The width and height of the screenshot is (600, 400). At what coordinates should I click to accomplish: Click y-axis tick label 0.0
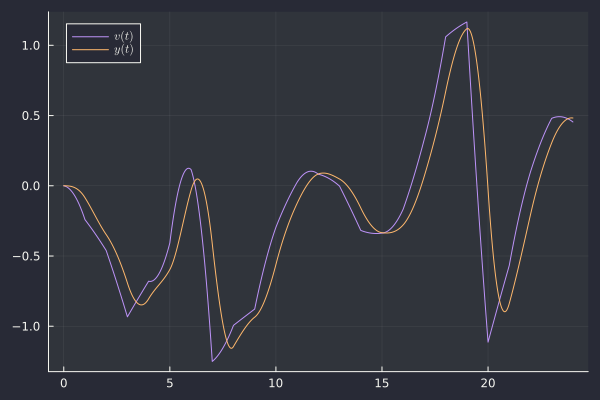point(30,186)
